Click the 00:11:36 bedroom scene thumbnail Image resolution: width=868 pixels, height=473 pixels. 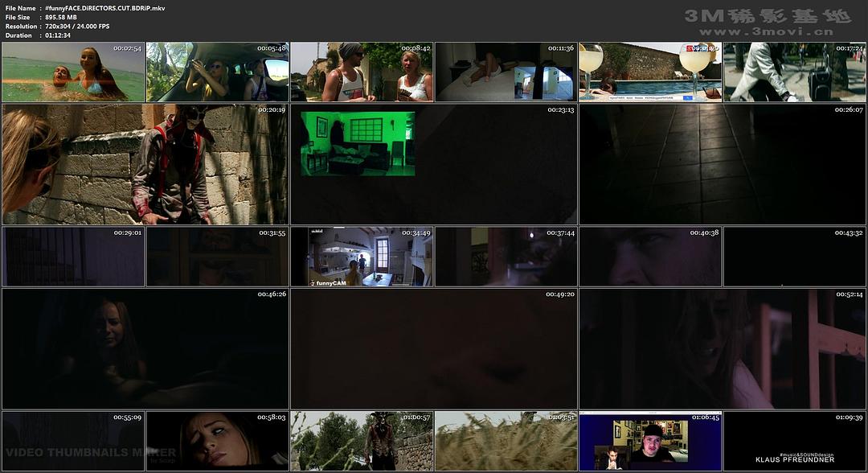[506, 72]
